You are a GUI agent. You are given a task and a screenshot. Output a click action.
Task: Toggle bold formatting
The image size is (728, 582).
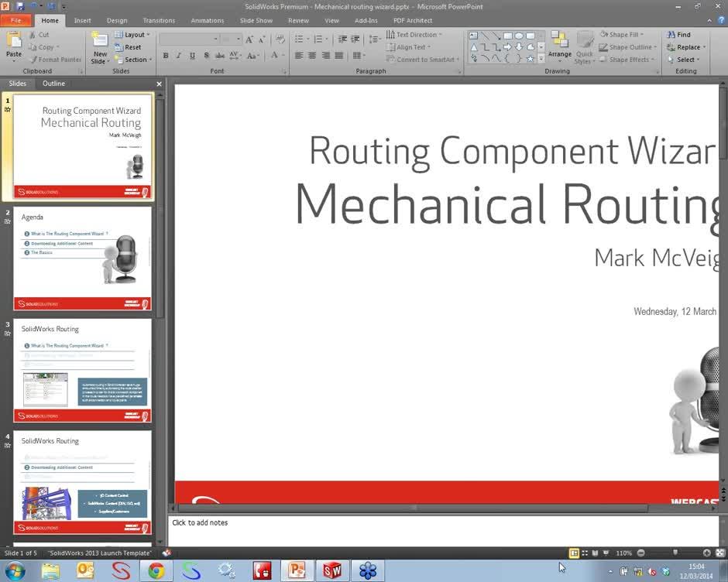point(165,56)
